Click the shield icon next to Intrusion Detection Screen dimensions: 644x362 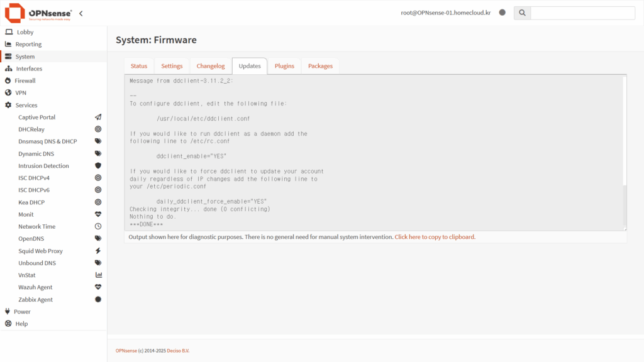pyautogui.click(x=98, y=166)
